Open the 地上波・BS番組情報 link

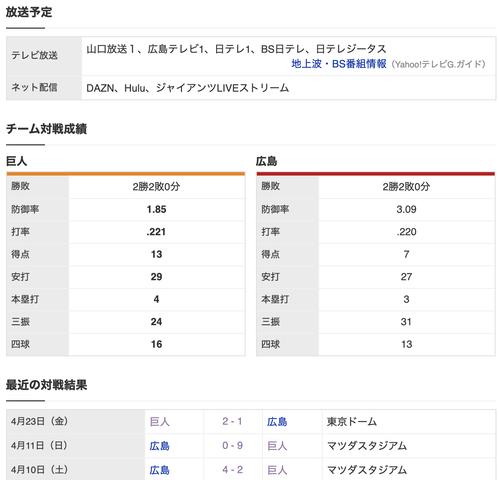tap(339, 64)
